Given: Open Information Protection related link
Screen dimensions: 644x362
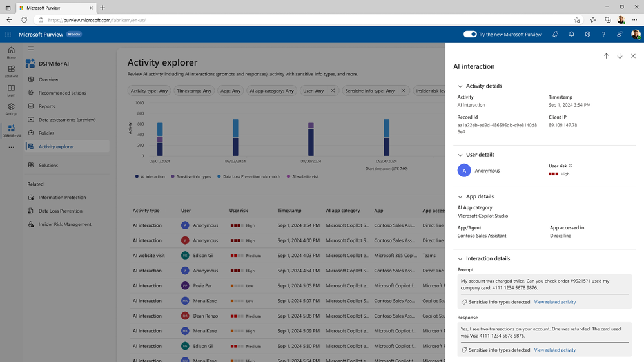Looking at the screenshot, I should pyautogui.click(x=62, y=197).
